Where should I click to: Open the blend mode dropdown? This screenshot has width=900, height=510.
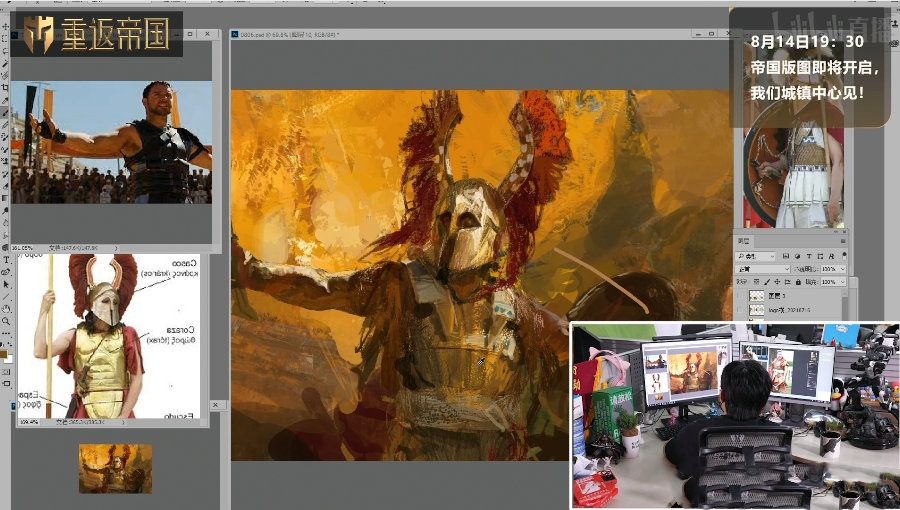pyautogui.click(x=762, y=269)
